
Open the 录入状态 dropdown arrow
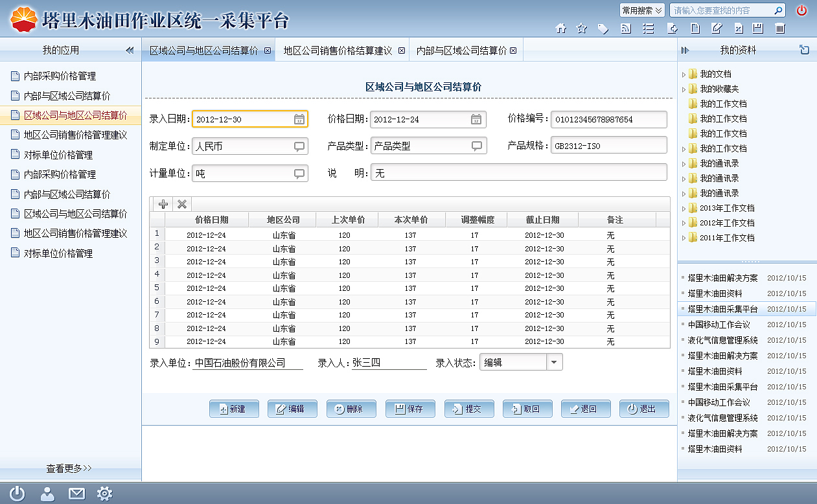[555, 363]
